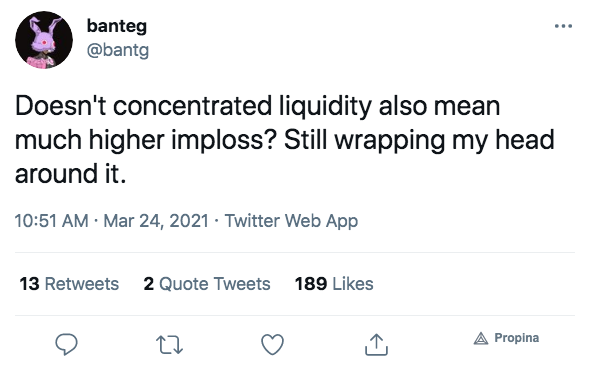This screenshot has width=591, height=370.
Task: Visit the @bantg handle link
Action: [x=118, y=50]
